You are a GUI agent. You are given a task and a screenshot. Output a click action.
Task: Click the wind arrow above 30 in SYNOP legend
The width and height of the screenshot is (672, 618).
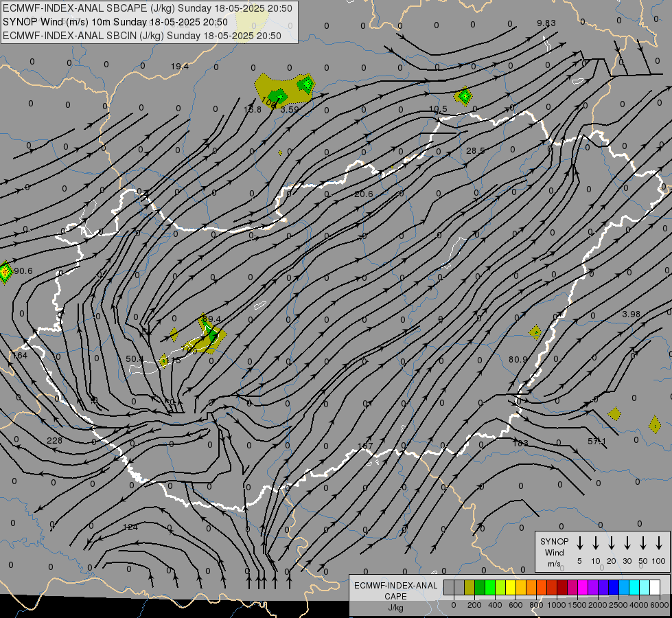[627, 543]
